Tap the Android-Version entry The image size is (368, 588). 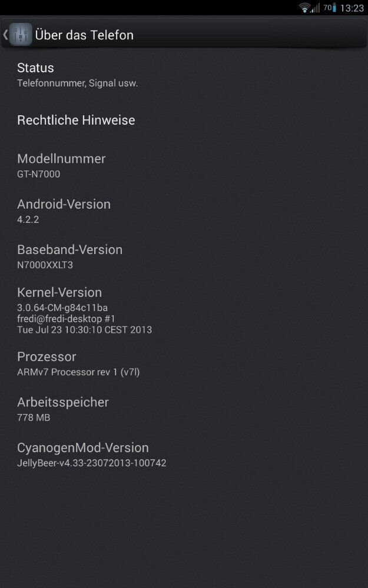click(x=184, y=211)
